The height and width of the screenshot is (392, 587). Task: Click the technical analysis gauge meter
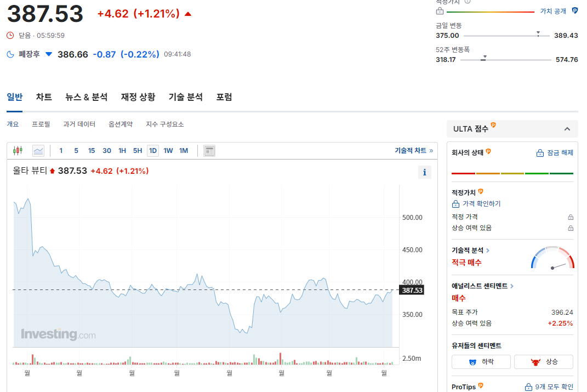click(x=552, y=258)
